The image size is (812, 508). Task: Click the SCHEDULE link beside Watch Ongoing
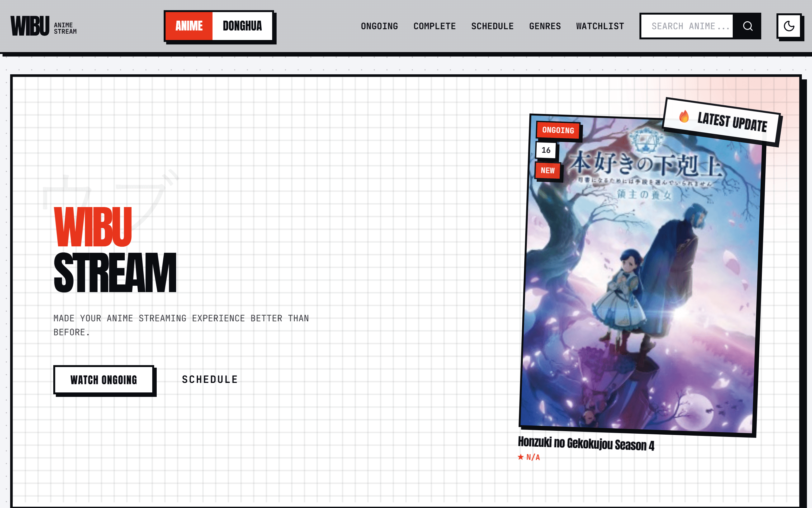[x=210, y=380]
